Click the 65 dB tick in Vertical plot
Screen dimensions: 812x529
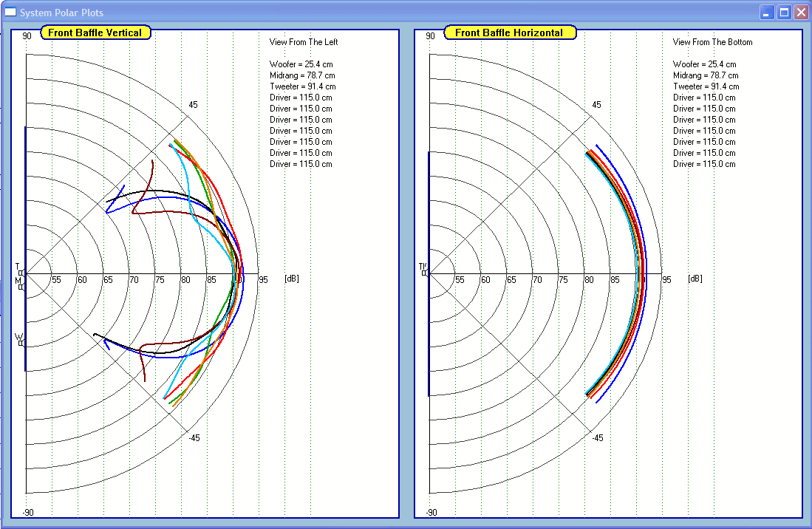coord(108,280)
